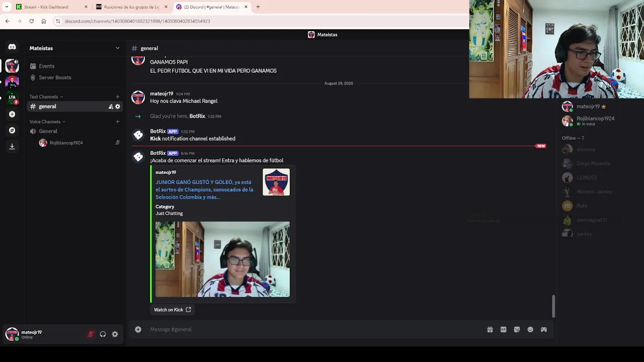Open a new browser tab
Screen dimensions: 644x362
pos(258,7)
